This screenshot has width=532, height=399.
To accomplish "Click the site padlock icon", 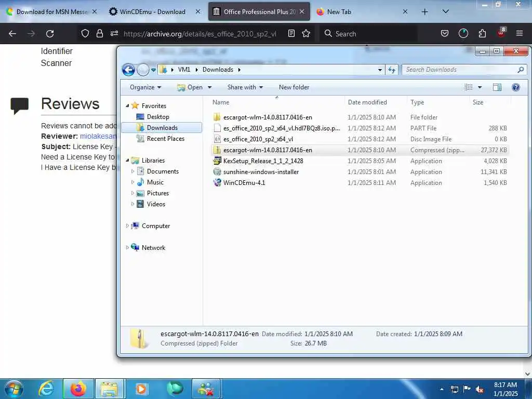I will click(x=99, y=33).
